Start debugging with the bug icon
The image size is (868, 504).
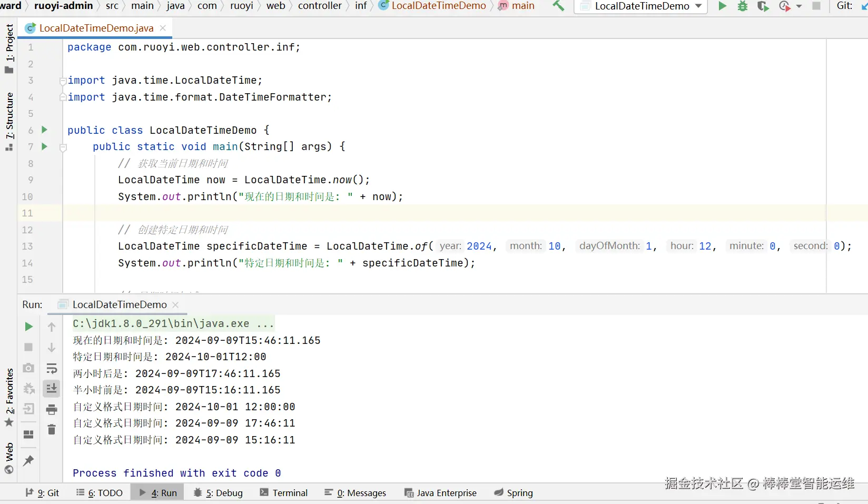click(x=743, y=6)
